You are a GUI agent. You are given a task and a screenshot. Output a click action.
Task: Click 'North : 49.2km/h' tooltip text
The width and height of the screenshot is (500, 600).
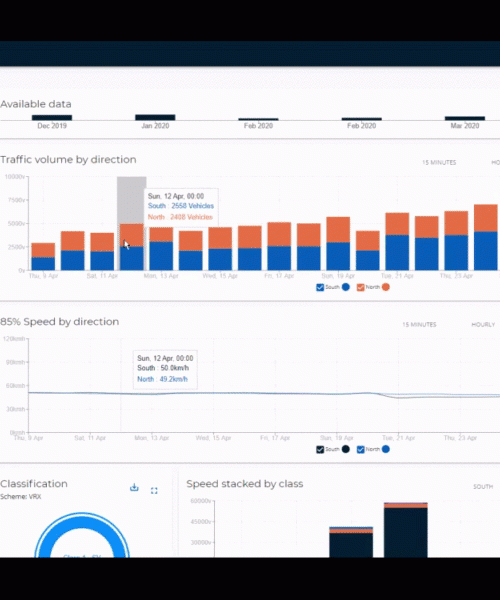point(163,379)
